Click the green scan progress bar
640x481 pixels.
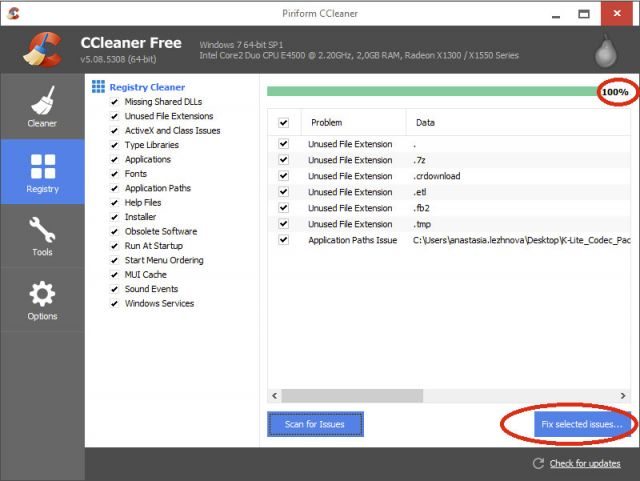(433, 91)
